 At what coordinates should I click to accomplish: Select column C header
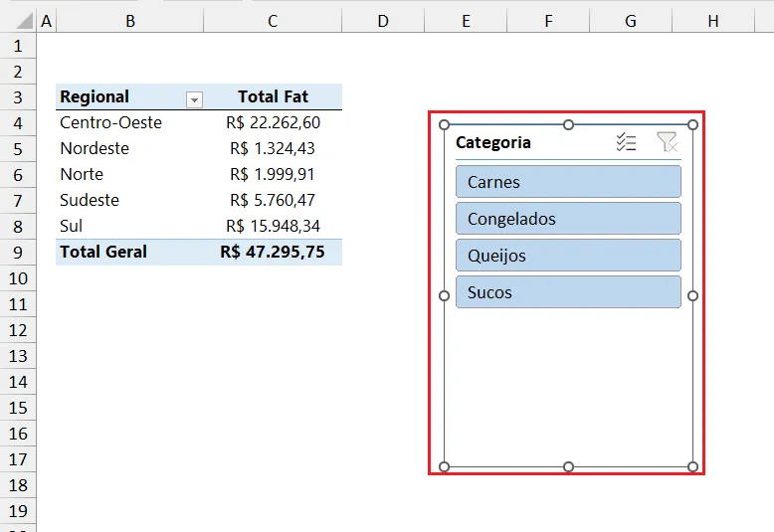coord(273,21)
